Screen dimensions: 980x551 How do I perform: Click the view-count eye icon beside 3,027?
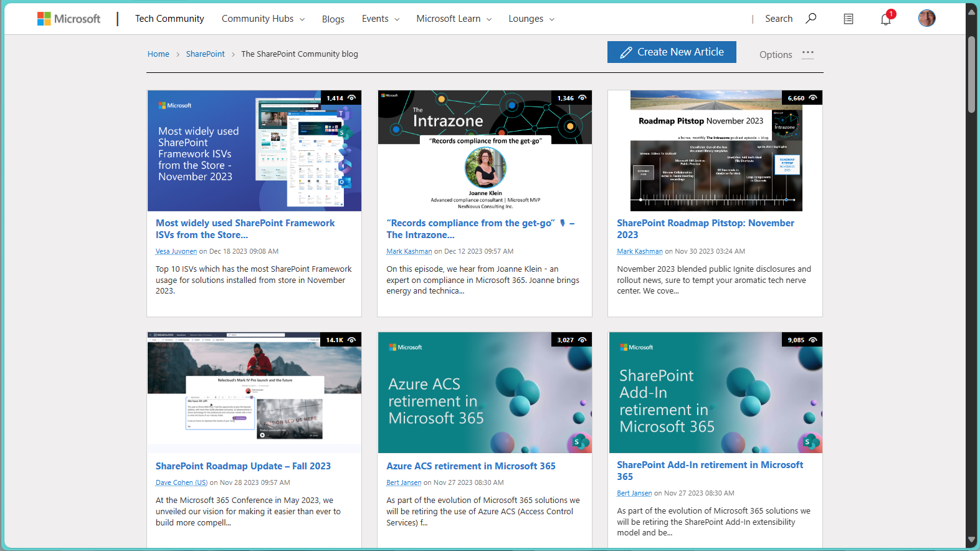pos(583,340)
